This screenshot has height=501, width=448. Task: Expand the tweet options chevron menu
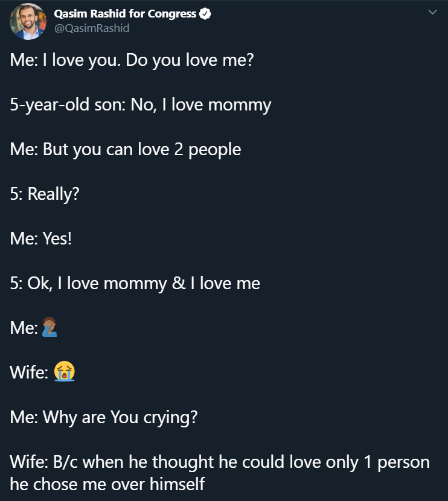point(432,12)
